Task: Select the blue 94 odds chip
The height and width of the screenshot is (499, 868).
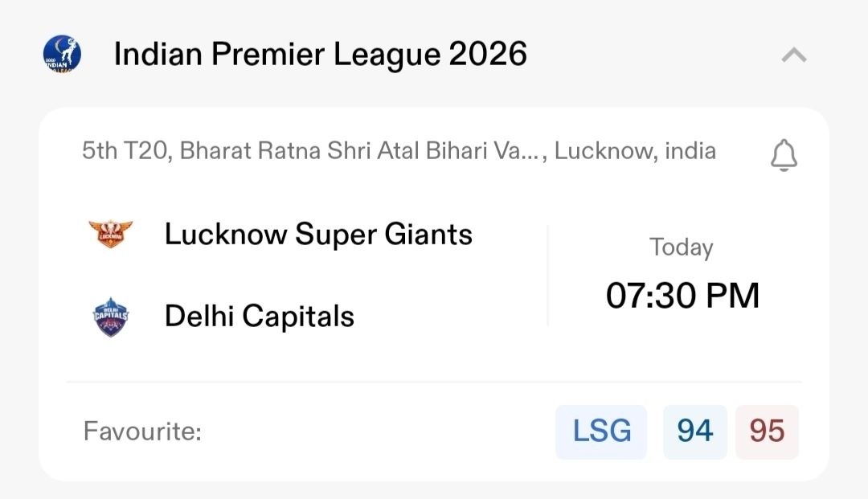Action: [x=694, y=432]
